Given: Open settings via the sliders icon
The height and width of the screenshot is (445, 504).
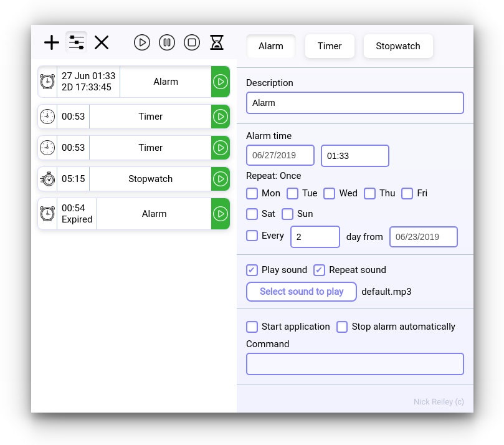Looking at the screenshot, I should pyautogui.click(x=77, y=42).
